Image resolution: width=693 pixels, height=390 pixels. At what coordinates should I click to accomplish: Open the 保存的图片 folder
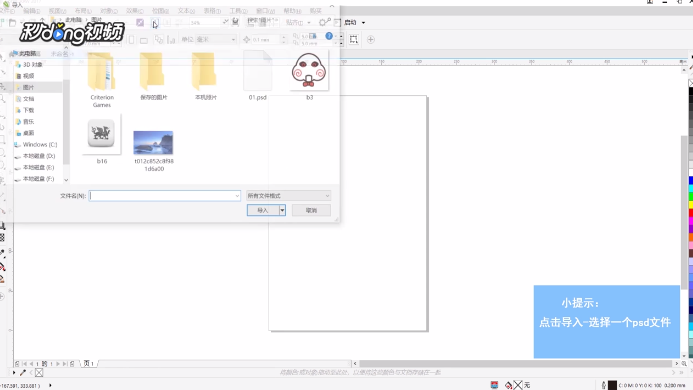coord(153,76)
